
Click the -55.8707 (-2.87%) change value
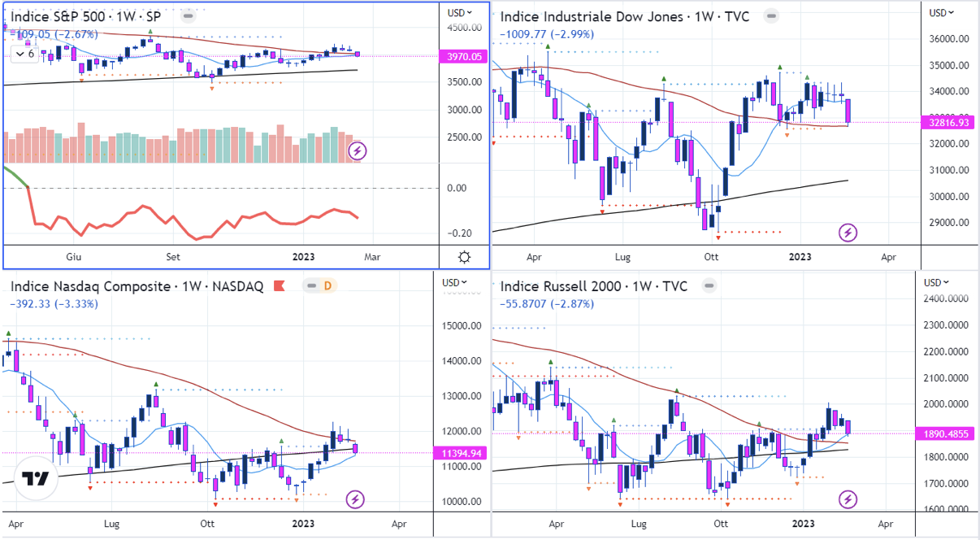click(x=547, y=304)
